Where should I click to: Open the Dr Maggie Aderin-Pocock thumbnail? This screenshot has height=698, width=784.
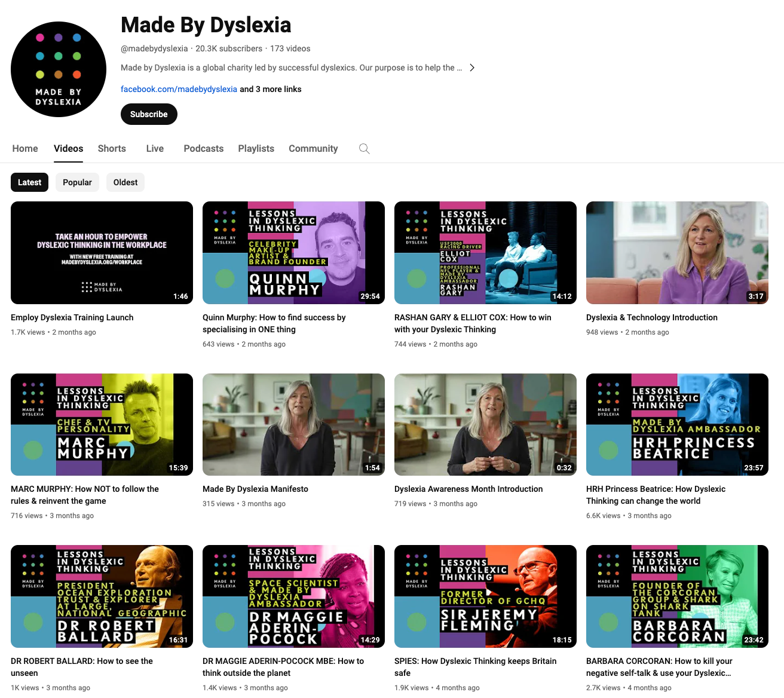click(x=293, y=596)
